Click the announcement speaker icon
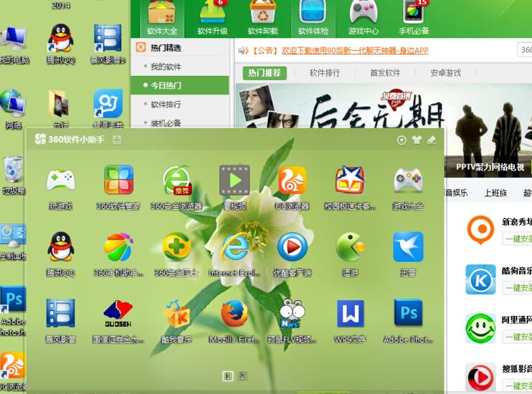This screenshot has height=394, width=532. (243, 51)
